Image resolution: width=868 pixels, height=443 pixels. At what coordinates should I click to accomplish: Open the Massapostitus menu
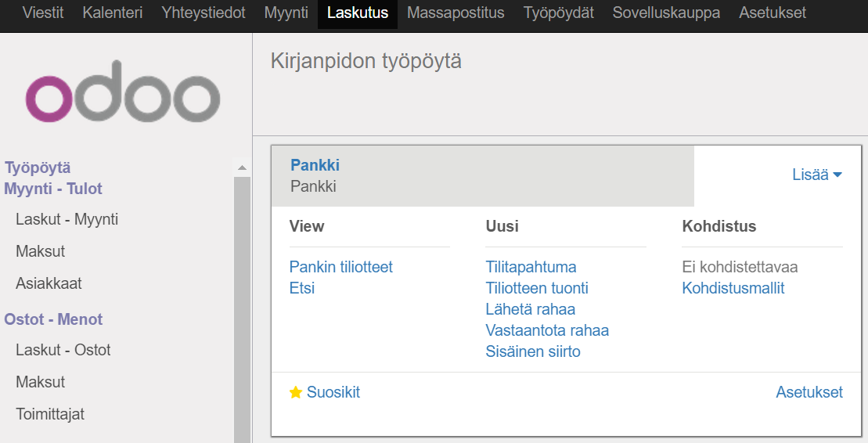tap(456, 13)
